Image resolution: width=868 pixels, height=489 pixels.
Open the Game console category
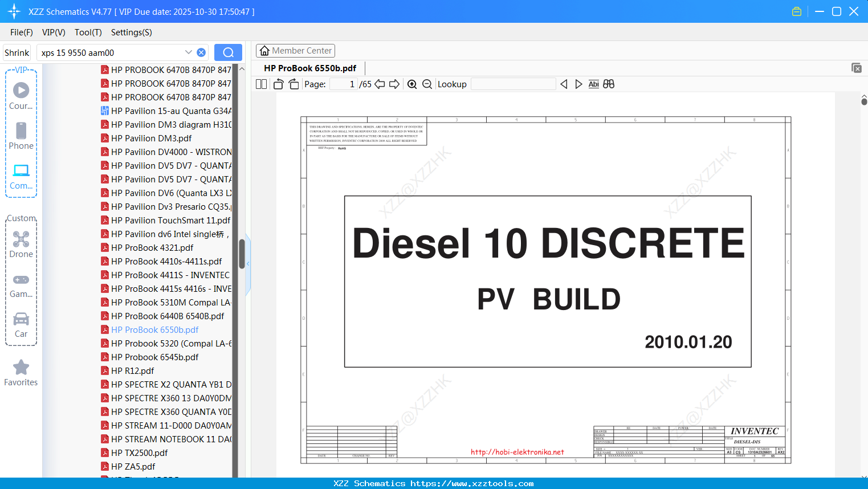[x=21, y=285]
